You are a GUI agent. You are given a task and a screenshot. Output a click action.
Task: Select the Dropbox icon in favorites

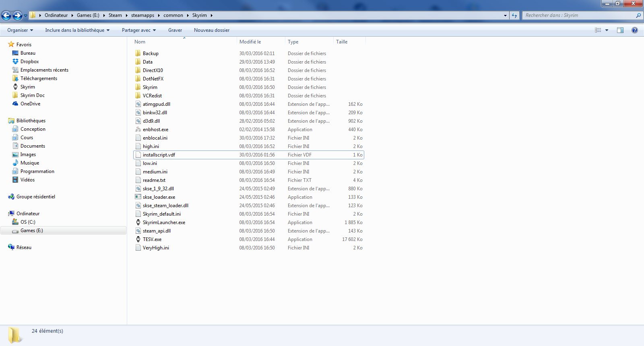click(x=15, y=62)
